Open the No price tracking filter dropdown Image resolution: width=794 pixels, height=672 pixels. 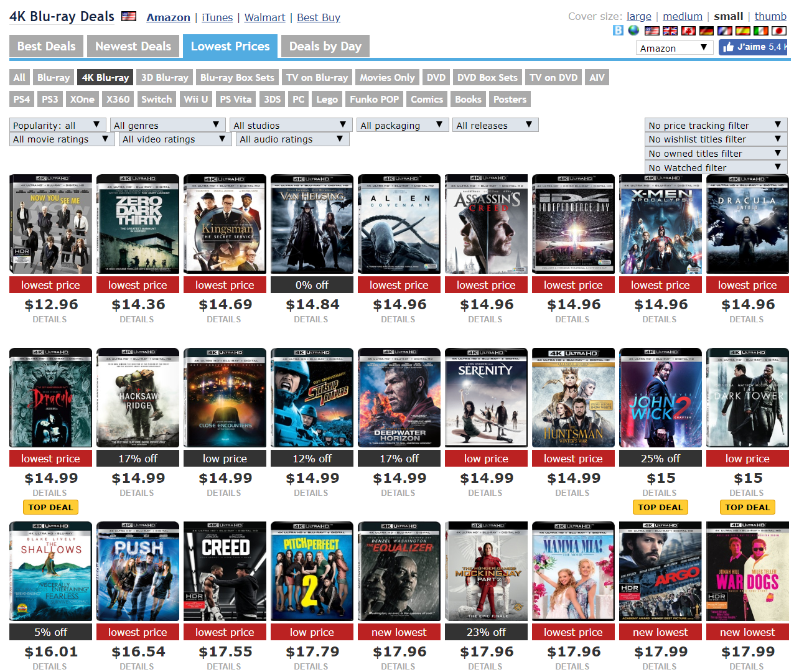(x=716, y=125)
